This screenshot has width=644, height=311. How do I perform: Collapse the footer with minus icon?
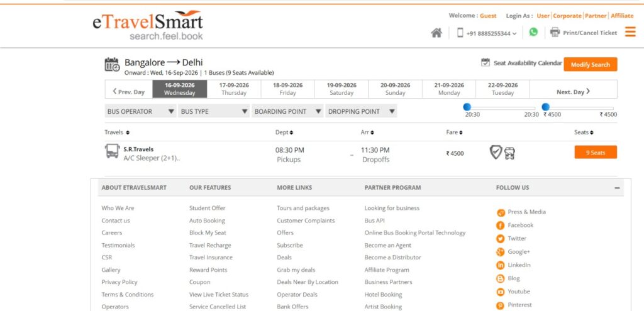click(x=617, y=188)
